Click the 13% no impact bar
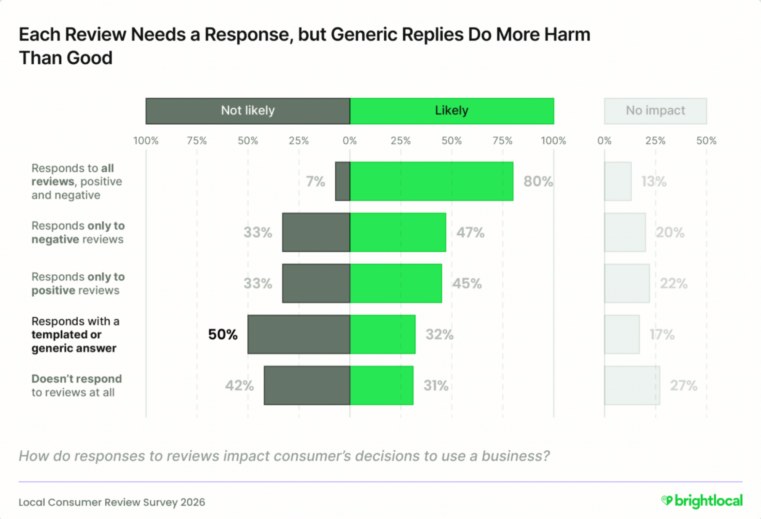The height and width of the screenshot is (519, 761). tap(618, 181)
